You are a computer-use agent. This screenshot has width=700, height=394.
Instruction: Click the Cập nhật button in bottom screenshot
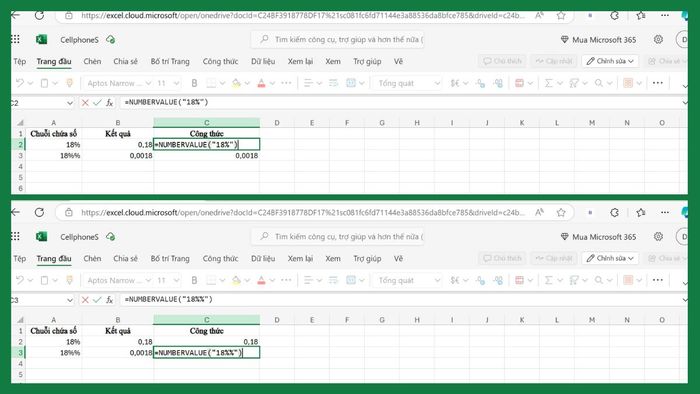(x=554, y=258)
